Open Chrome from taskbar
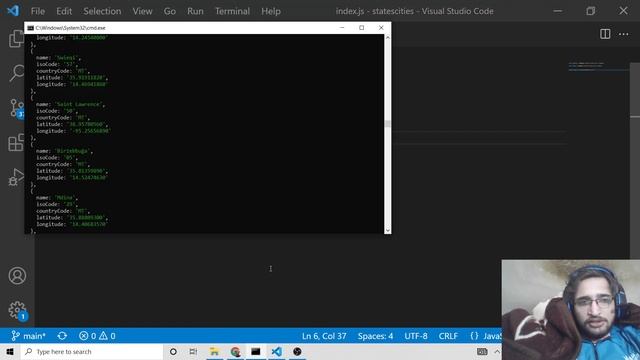Screen dimensions: 640x360 (x=235, y=351)
